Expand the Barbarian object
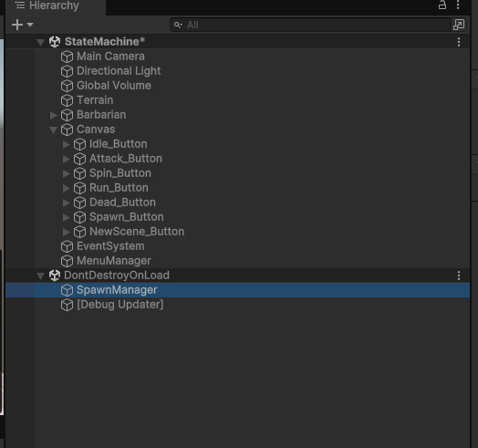Image resolution: width=478 pixels, height=448 pixels. pyautogui.click(x=53, y=115)
